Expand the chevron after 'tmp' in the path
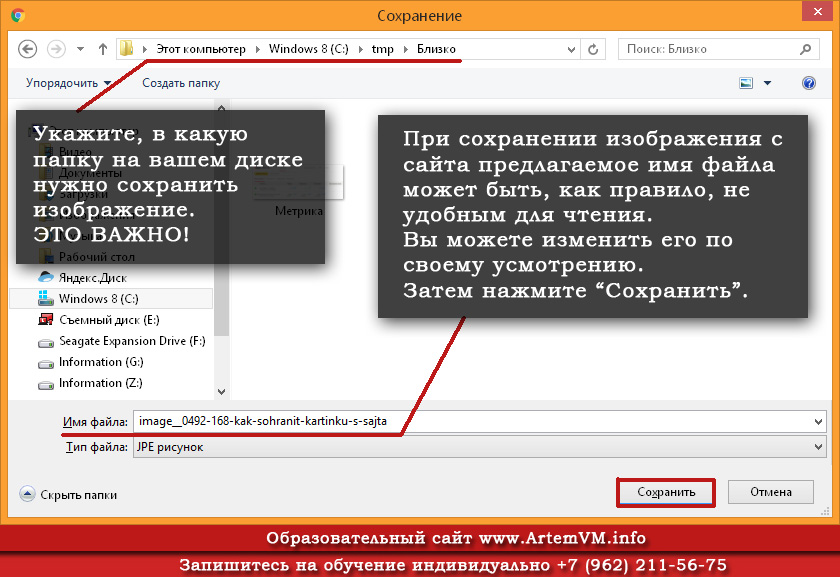 point(406,49)
